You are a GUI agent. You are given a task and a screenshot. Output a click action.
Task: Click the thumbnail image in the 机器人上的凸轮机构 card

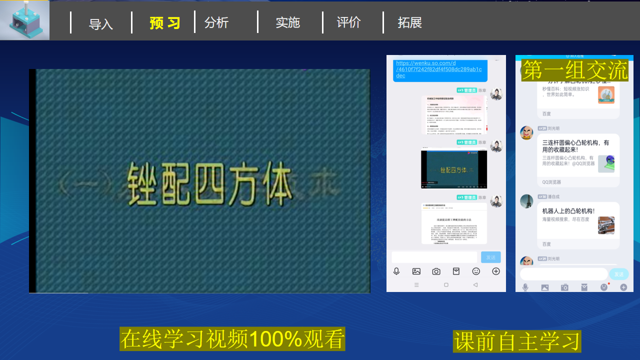click(x=606, y=225)
